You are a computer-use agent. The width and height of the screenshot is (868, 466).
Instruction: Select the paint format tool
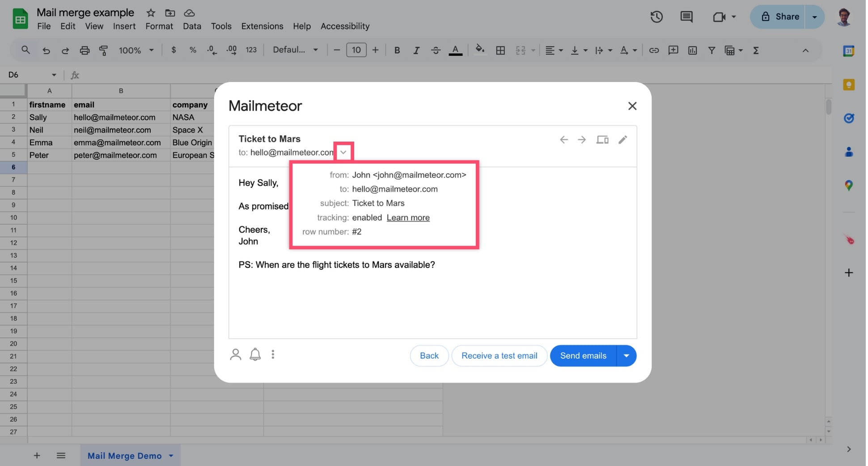pyautogui.click(x=103, y=50)
